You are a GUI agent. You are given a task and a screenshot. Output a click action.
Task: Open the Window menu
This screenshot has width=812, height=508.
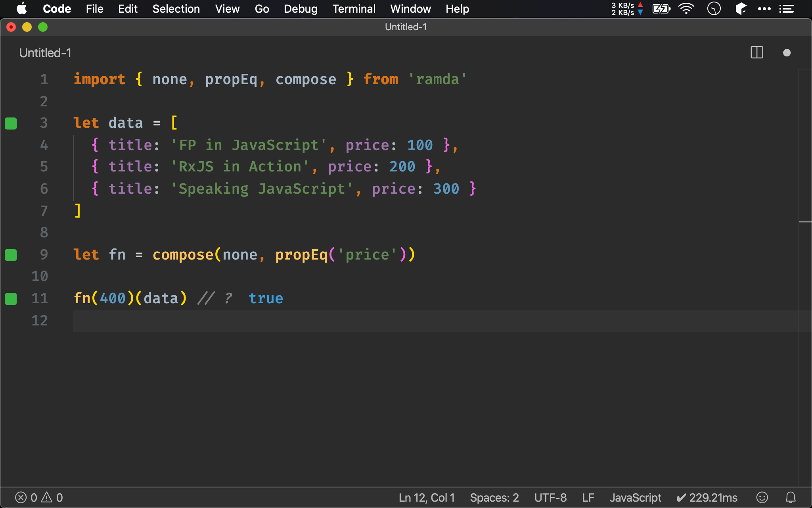point(410,9)
